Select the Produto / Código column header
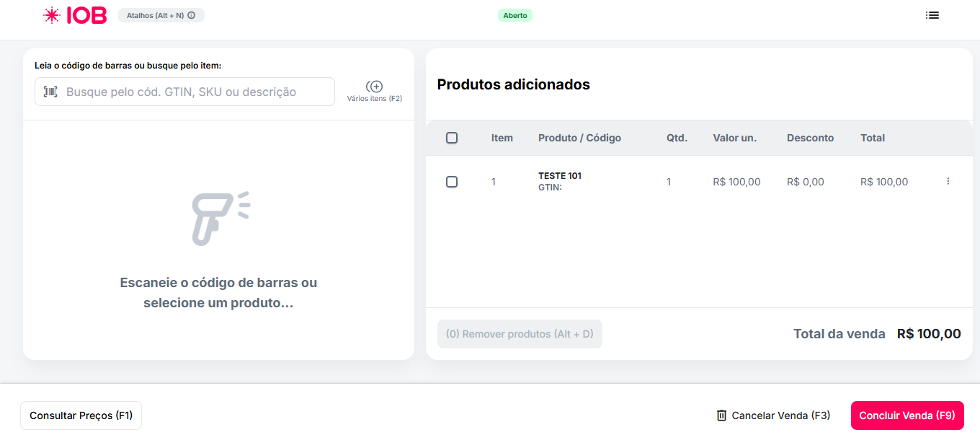Image resolution: width=980 pixels, height=440 pixels. click(x=579, y=138)
